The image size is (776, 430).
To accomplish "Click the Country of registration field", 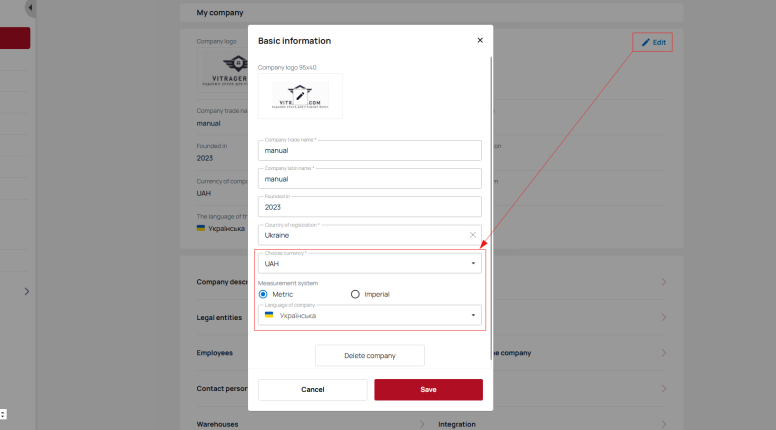I will (369, 235).
